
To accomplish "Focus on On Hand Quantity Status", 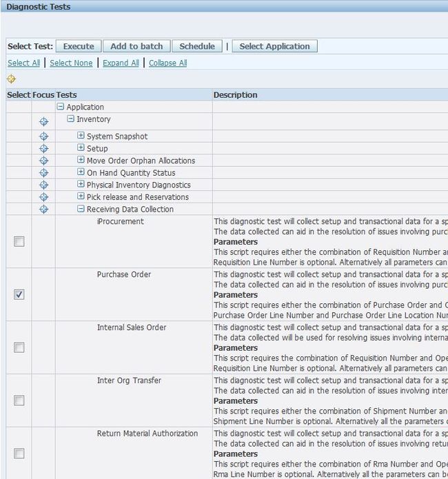I will (x=43, y=173).
